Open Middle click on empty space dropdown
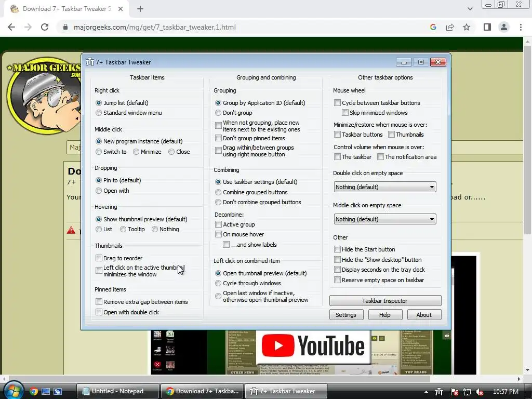Screen dimensions: 532x399 point(385,219)
